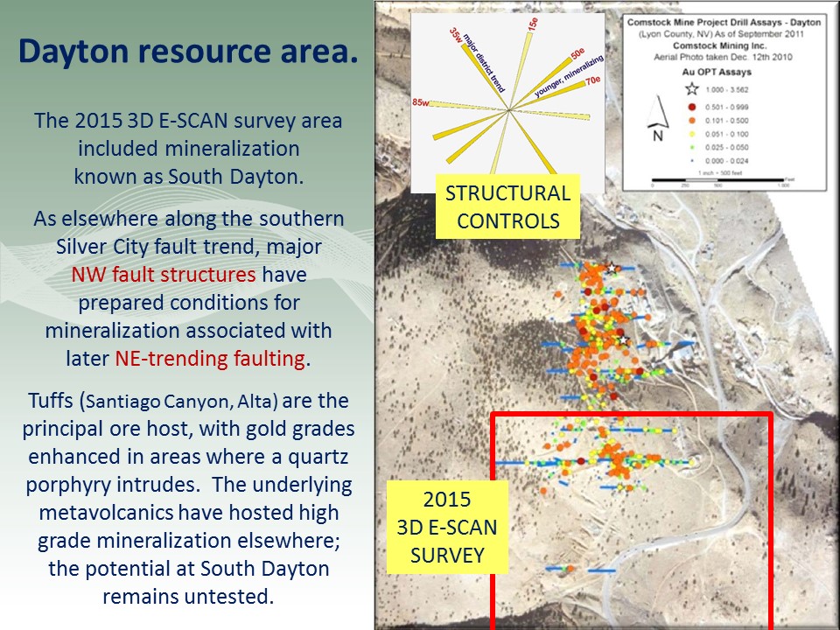Click the north arrow symbol in the legend

(x=658, y=116)
